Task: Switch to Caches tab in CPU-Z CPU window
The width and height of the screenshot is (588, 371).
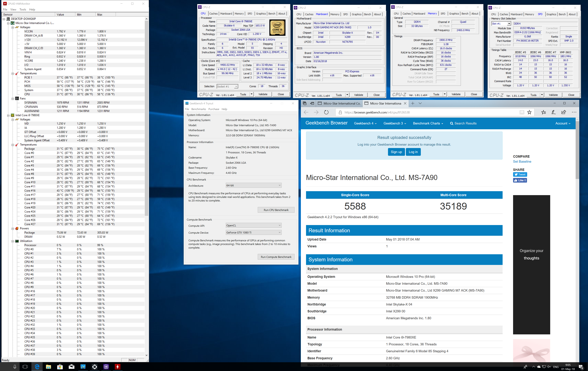Action: (213, 14)
